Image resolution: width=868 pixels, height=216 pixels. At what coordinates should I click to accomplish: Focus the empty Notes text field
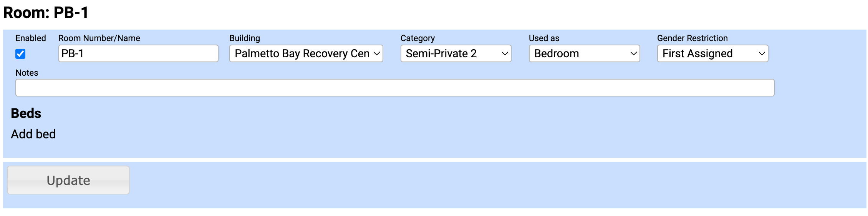(x=394, y=88)
